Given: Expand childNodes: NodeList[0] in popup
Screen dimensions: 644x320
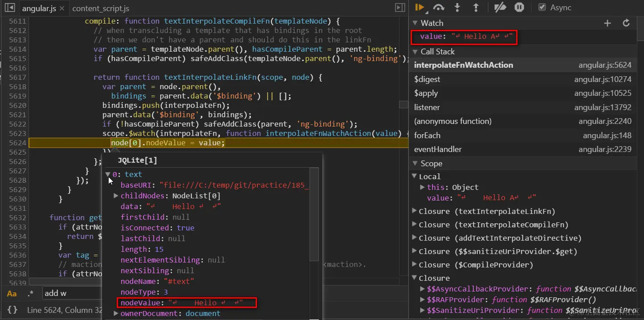Looking at the screenshot, I should (x=116, y=196).
